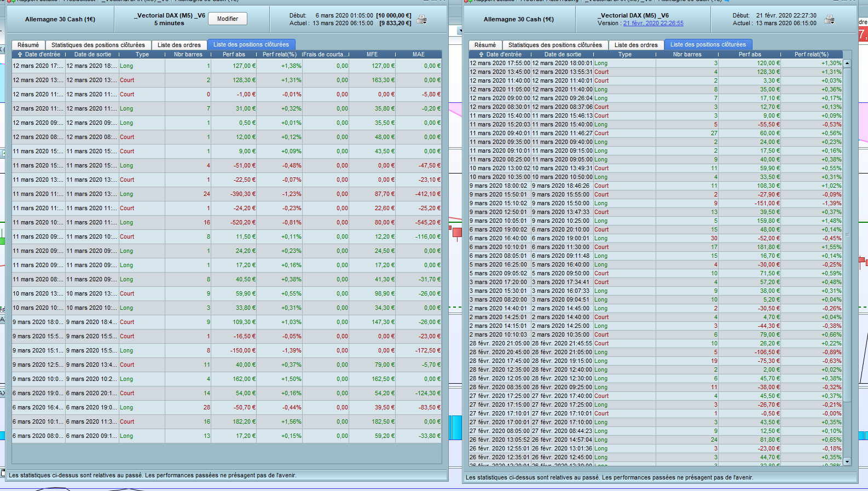Screen dimensions: 868x491
Task: Select the -390,30 € Perf abs cell
Action: (x=234, y=194)
